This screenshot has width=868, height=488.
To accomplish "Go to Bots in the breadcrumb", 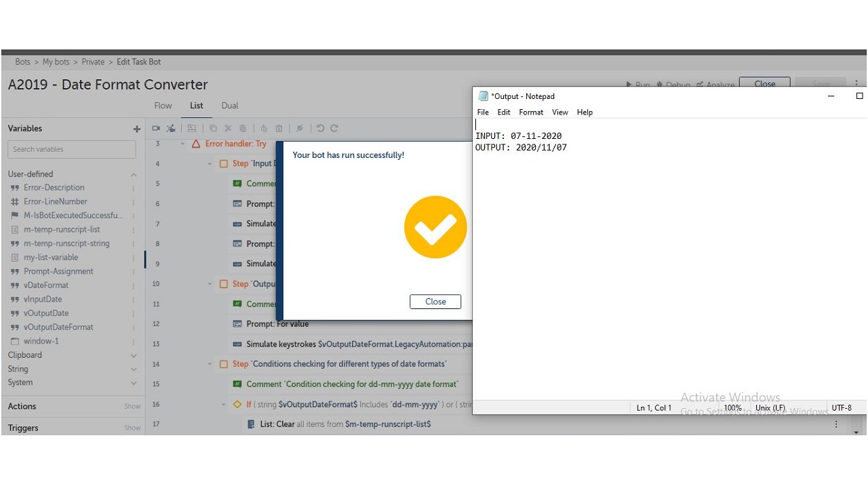I will 23,62.
